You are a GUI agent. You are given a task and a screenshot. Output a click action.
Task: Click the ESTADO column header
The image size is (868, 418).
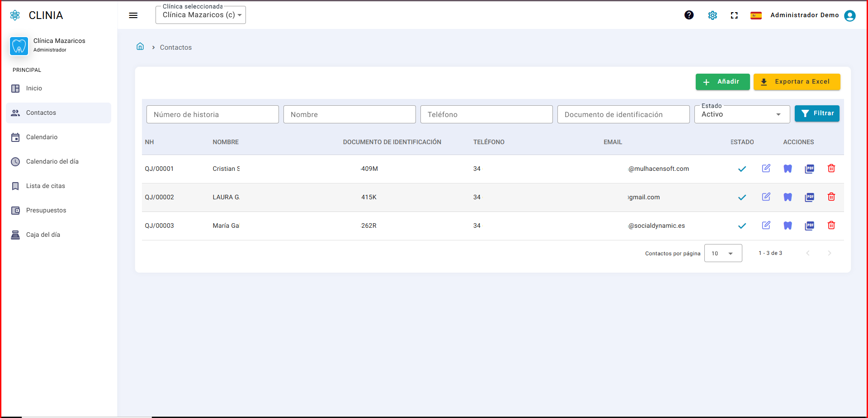click(x=742, y=142)
